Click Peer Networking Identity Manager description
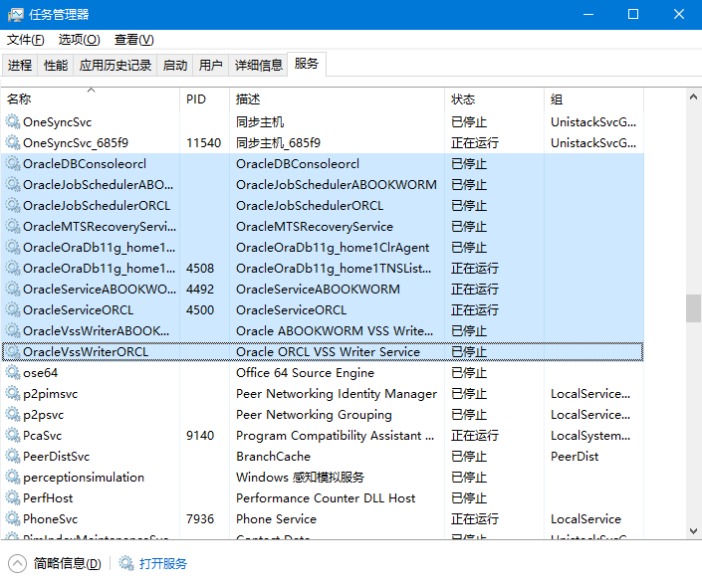 [x=337, y=394]
